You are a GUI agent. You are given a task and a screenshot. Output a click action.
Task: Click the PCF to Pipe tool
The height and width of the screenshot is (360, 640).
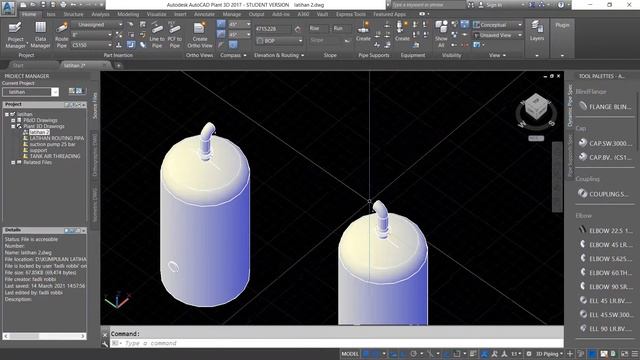coord(174,35)
